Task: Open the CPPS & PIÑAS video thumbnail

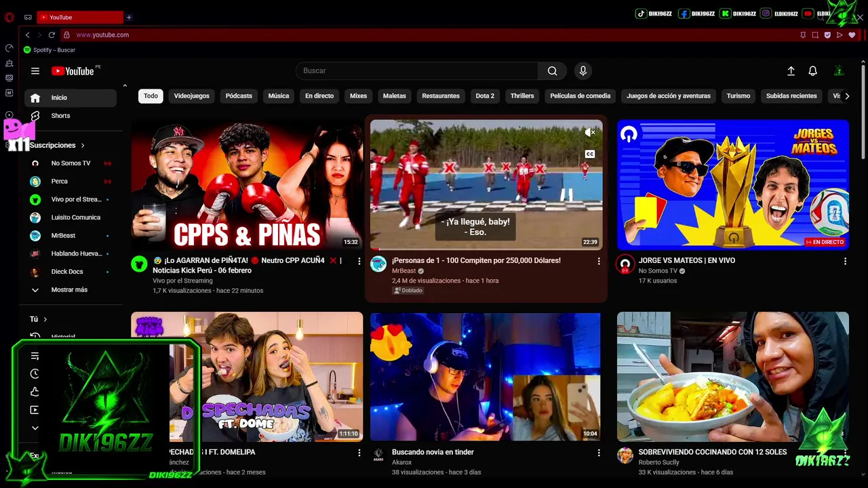Action: click(x=247, y=185)
